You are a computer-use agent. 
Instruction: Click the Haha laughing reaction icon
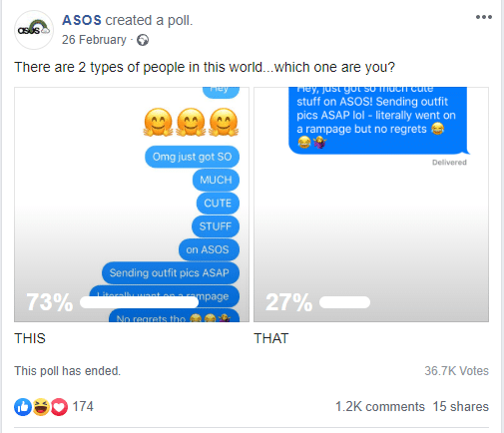41,407
